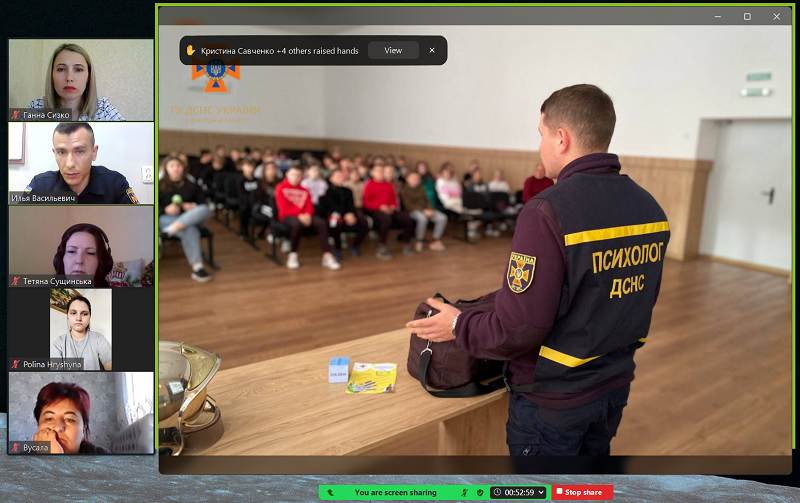The width and height of the screenshot is (800, 503).
Task: Click muted mic icon beside Pollina Hryshyna
Action: (15, 365)
